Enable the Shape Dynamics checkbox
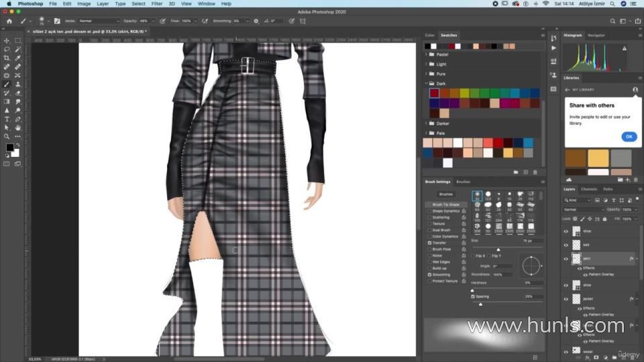This screenshot has height=362, width=644. click(x=430, y=211)
